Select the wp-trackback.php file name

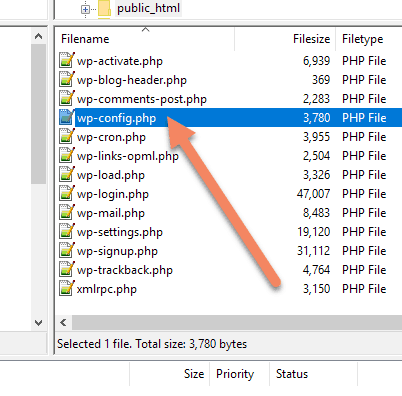125,270
